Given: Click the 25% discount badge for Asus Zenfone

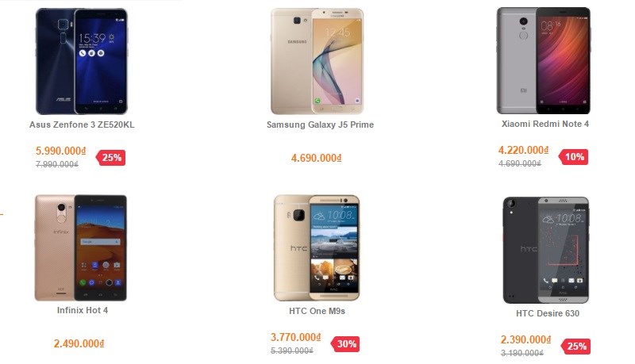Looking at the screenshot, I should click(x=110, y=157).
